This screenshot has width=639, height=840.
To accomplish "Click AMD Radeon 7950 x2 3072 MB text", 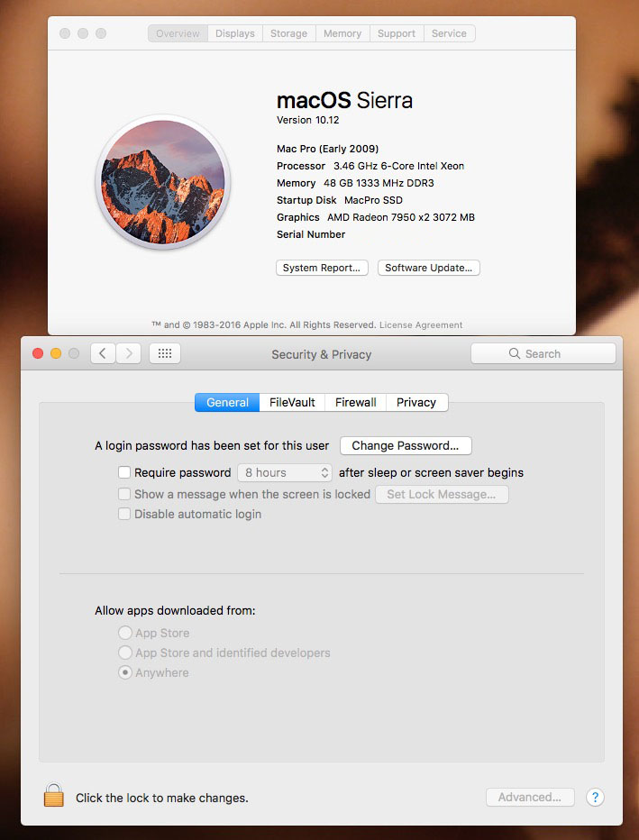I will coord(401,217).
